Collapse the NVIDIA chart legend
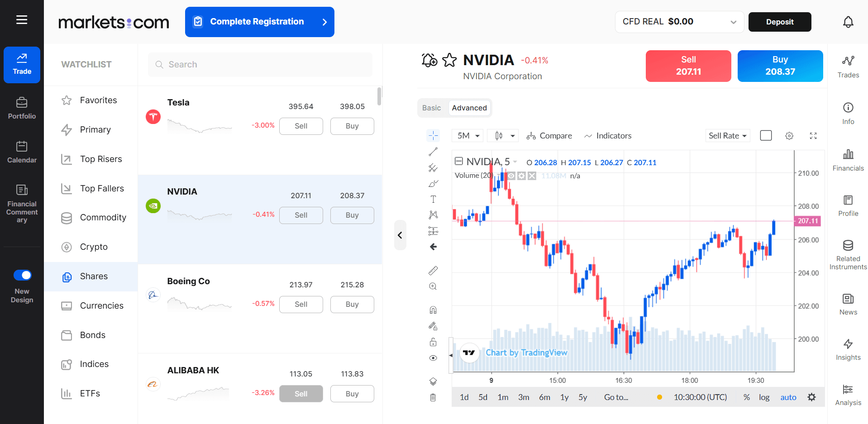The image size is (868, 424). point(458,161)
